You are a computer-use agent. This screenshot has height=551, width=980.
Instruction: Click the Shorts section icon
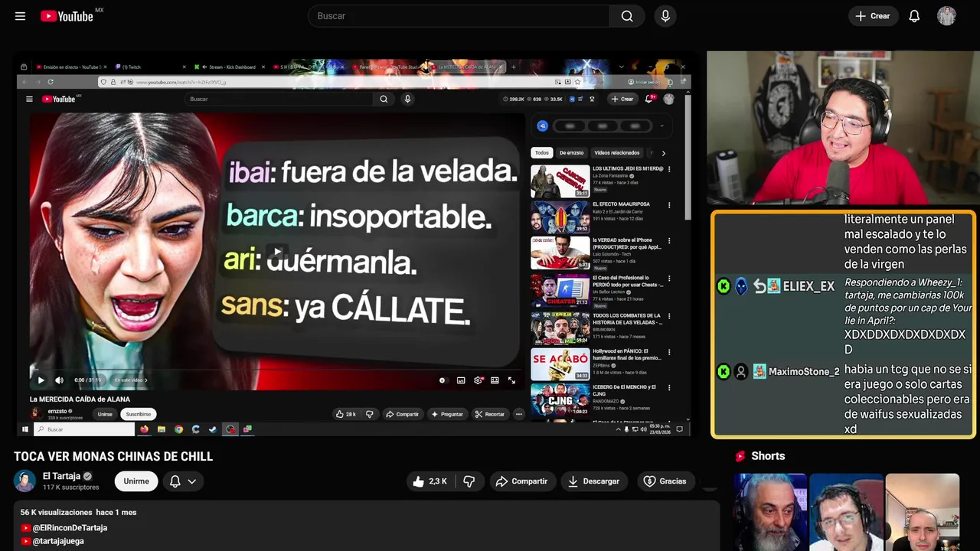point(740,456)
